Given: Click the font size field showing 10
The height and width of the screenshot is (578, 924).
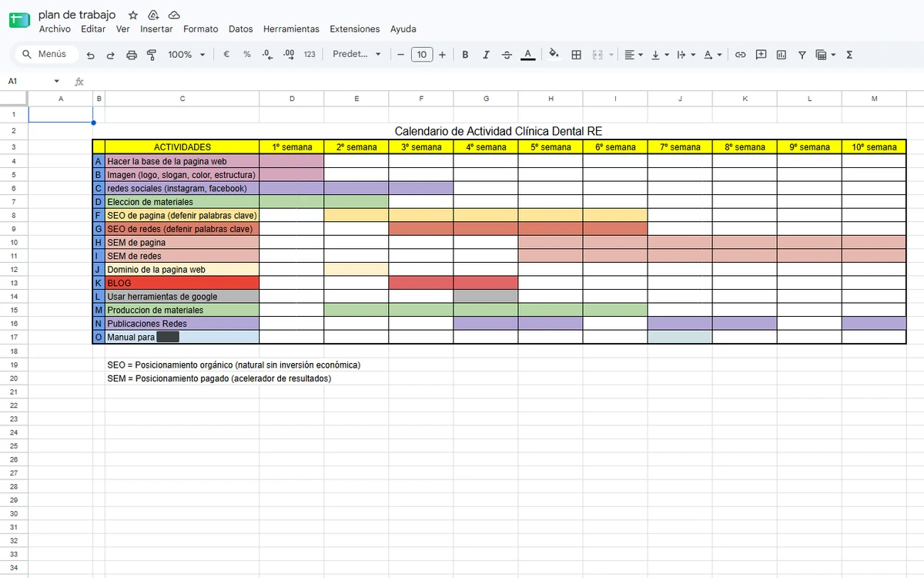Looking at the screenshot, I should (x=421, y=55).
